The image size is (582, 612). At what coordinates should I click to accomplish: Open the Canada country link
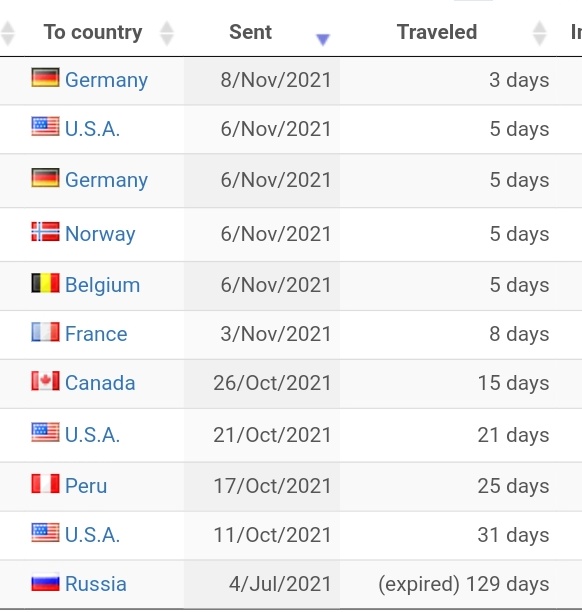[100, 383]
